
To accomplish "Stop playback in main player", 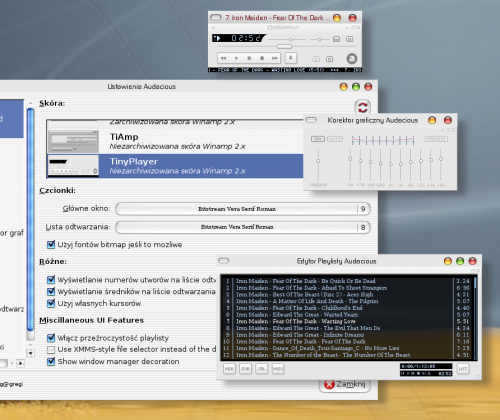I will tap(262, 58).
